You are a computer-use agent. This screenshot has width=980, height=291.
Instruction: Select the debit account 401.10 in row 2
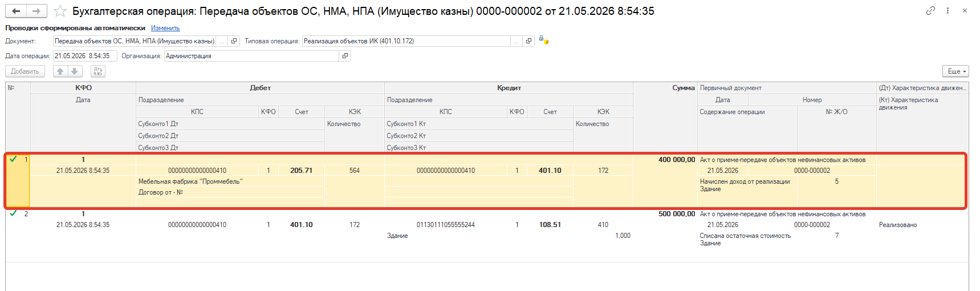click(301, 225)
